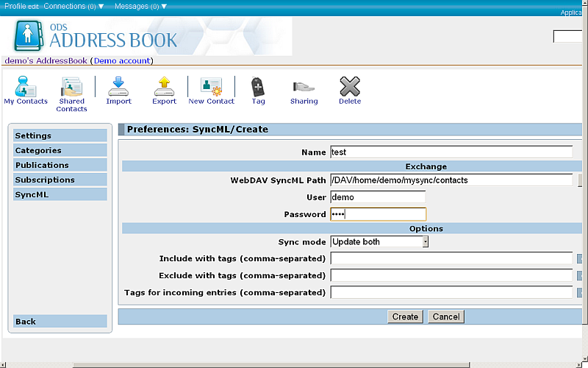Select the Import toolbar icon
The width and height of the screenshot is (588, 368).
(x=118, y=87)
